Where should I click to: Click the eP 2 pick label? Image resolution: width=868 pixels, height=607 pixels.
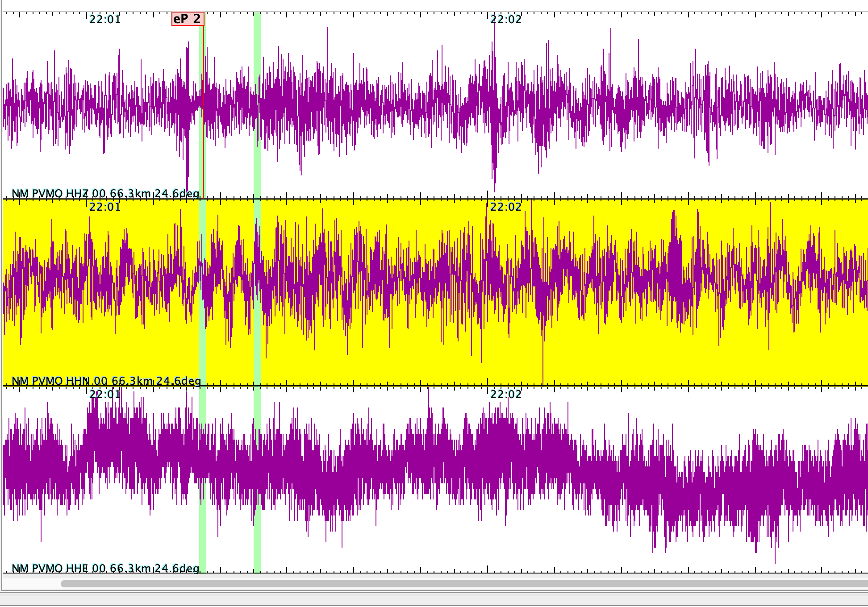(188, 19)
